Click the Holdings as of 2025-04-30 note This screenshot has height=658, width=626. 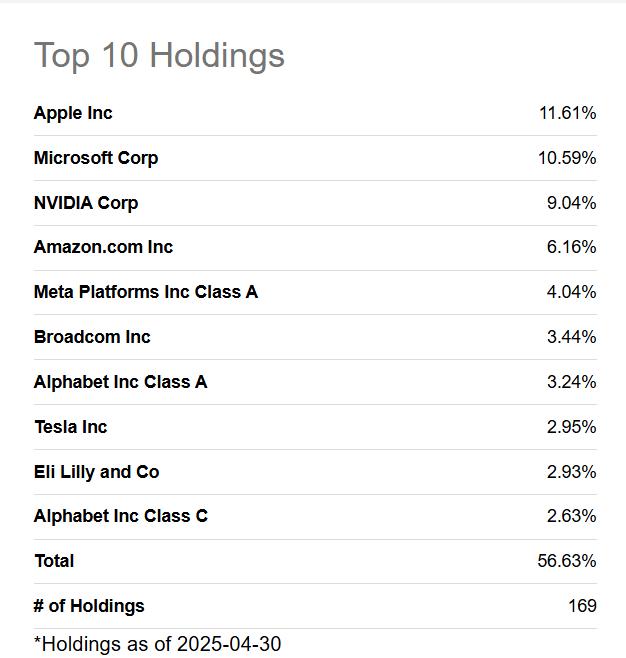tap(157, 644)
